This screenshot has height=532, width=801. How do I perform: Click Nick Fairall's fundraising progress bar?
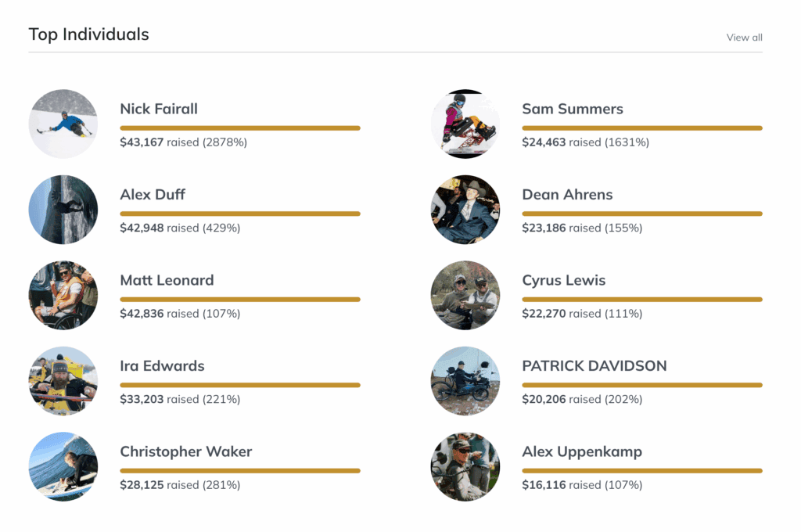coord(240,128)
